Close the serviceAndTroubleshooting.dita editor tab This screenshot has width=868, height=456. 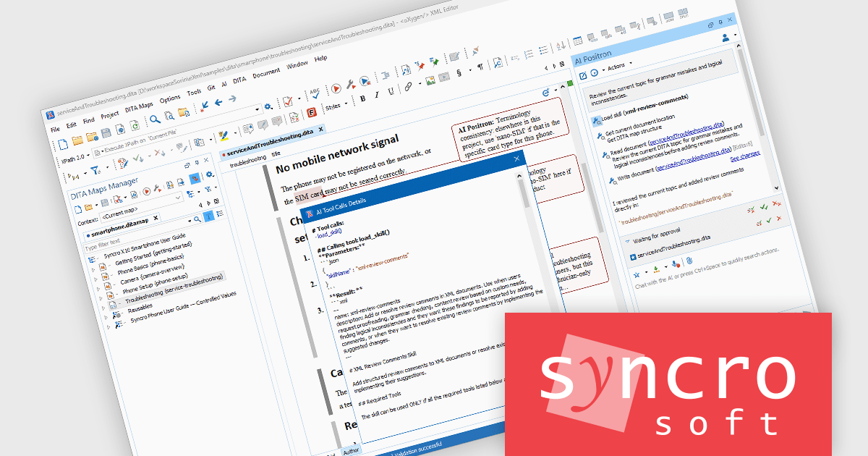[x=322, y=130]
